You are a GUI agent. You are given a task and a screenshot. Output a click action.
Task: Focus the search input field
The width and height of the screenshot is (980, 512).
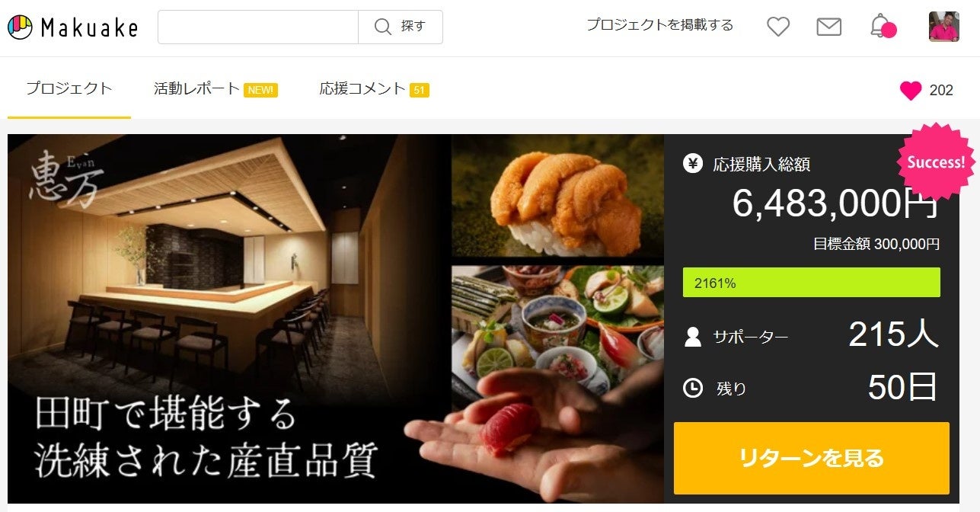(x=258, y=27)
